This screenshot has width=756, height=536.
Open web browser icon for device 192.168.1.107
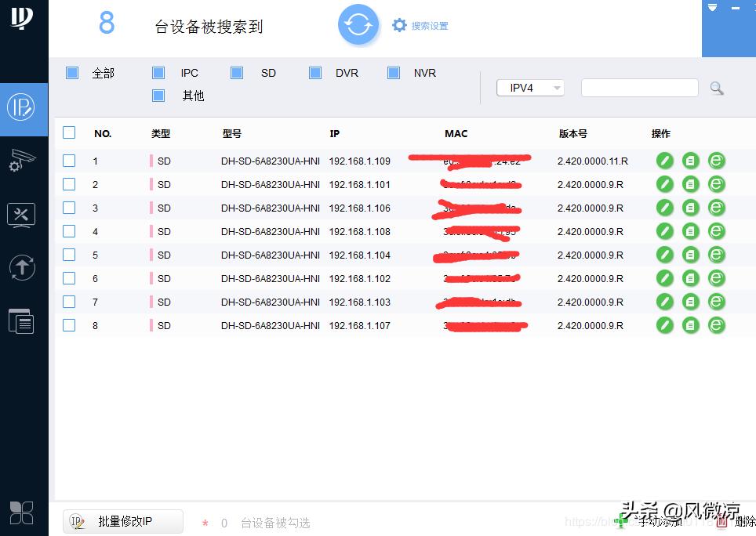tap(716, 325)
